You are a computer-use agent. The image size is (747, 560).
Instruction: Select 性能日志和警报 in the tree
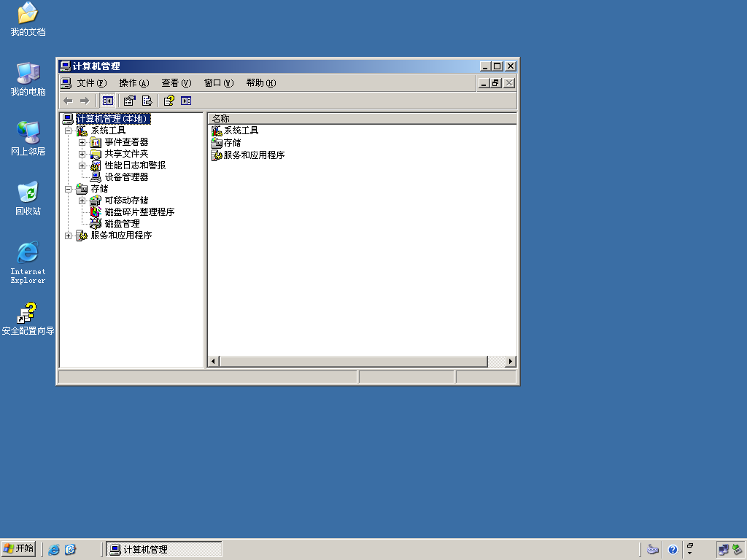coord(135,166)
